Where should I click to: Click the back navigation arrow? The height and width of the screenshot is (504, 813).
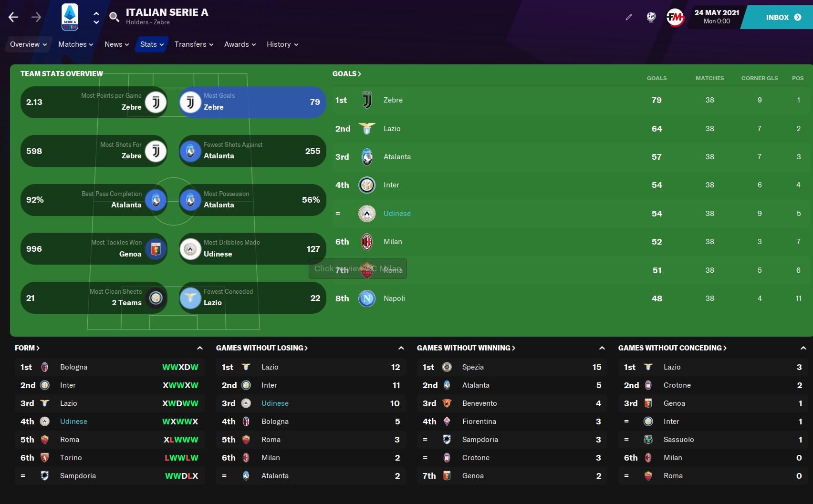13,18
